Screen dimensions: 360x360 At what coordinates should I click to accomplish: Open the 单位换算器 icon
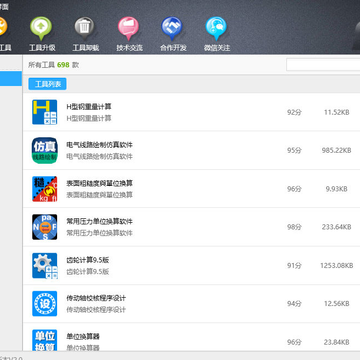click(45, 341)
